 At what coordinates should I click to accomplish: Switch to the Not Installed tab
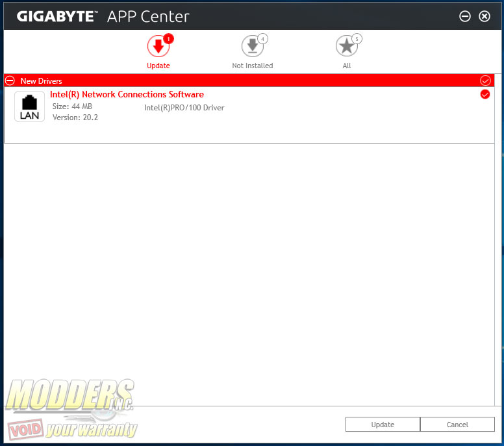pos(253,51)
